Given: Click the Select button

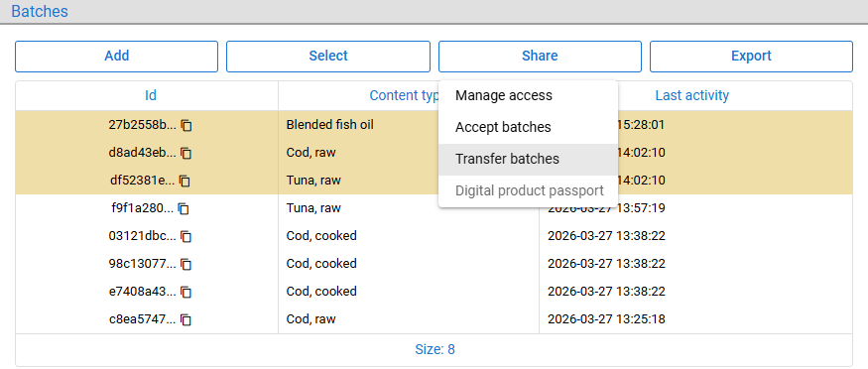Looking at the screenshot, I should [328, 56].
